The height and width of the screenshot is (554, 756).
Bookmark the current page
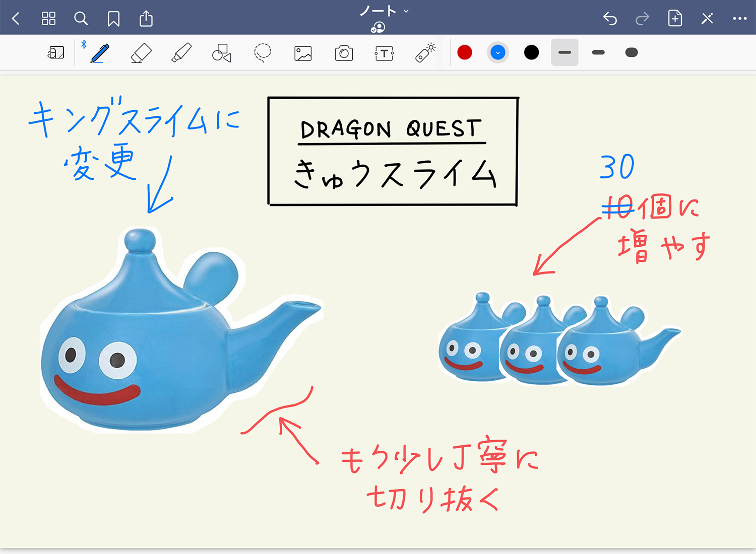click(113, 19)
